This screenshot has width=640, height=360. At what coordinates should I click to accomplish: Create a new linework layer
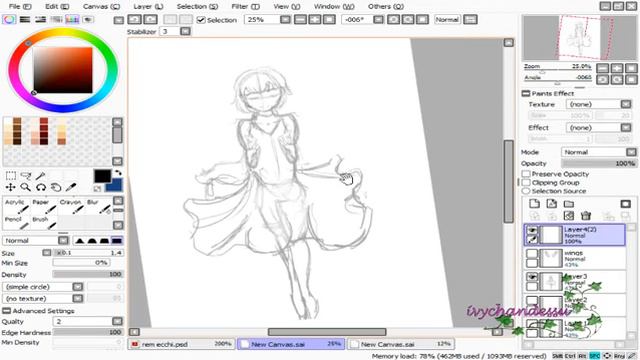(551, 203)
